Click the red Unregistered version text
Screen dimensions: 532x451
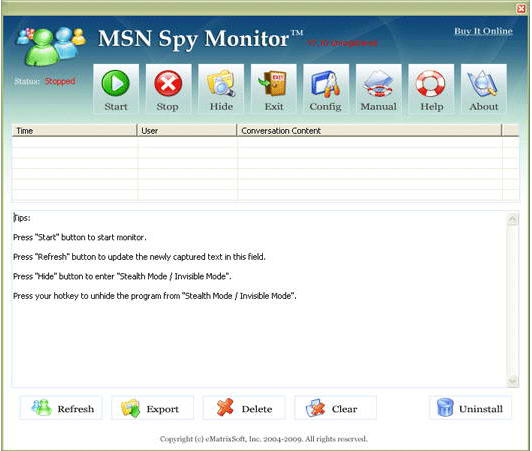[x=341, y=43]
